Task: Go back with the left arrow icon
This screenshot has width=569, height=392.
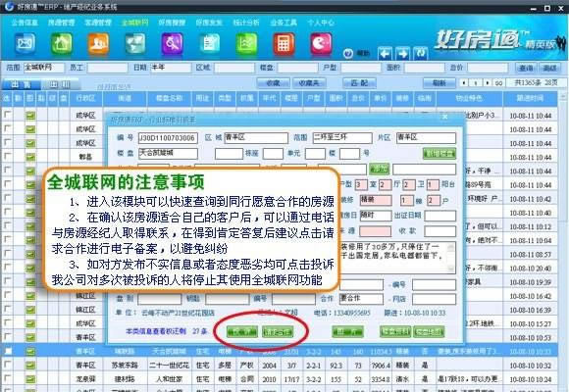Action: 385,54
